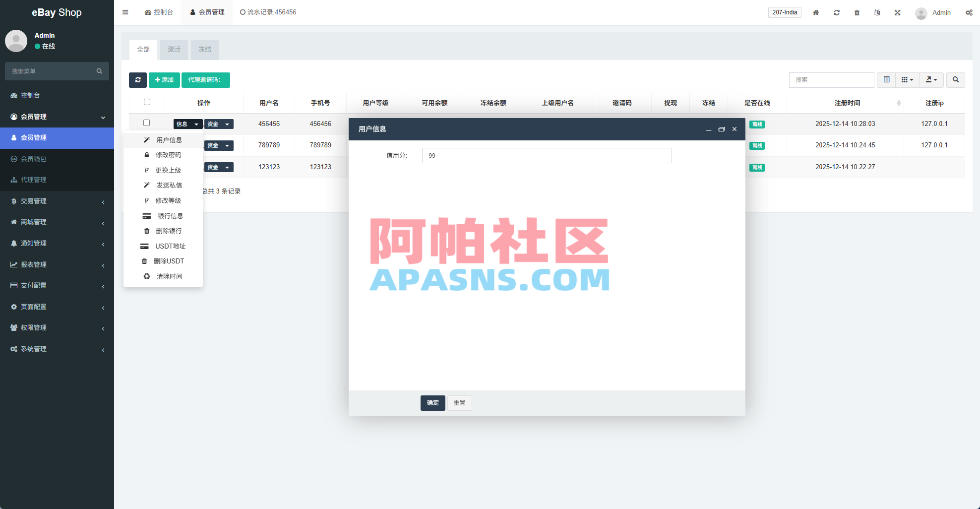
Task: Open the home icon in top bar
Action: coord(816,12)
